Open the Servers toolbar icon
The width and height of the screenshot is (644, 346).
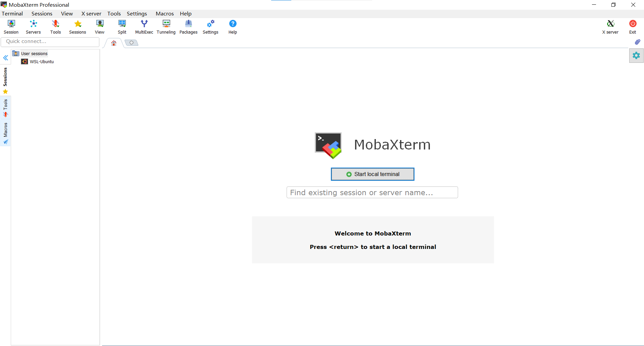(33, 27)
